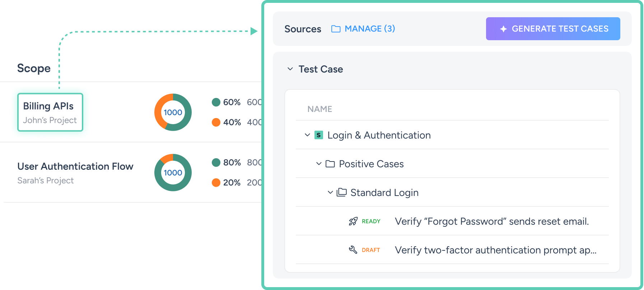Click the folder icon next to MANAGE
The image size is (644, 290).
[x=336, y=29]
